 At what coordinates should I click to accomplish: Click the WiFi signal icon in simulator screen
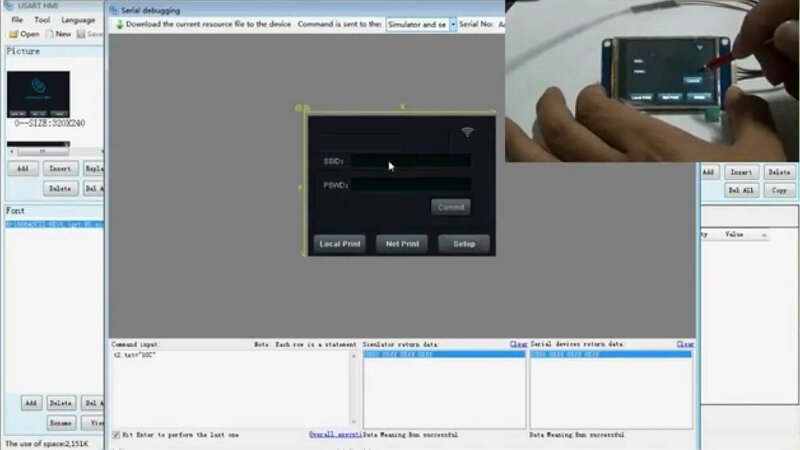pyautogui.click(x=467, y=132)
